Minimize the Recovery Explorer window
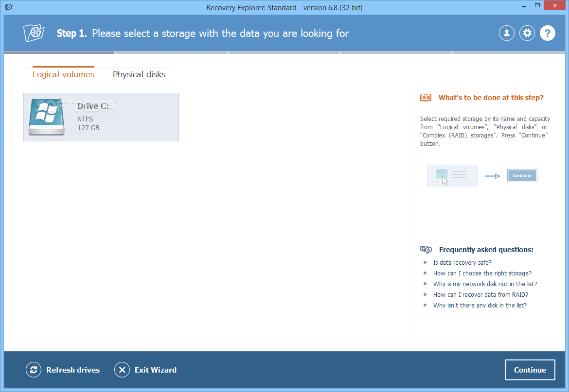The image size is (569, 392). coord(524,6)
